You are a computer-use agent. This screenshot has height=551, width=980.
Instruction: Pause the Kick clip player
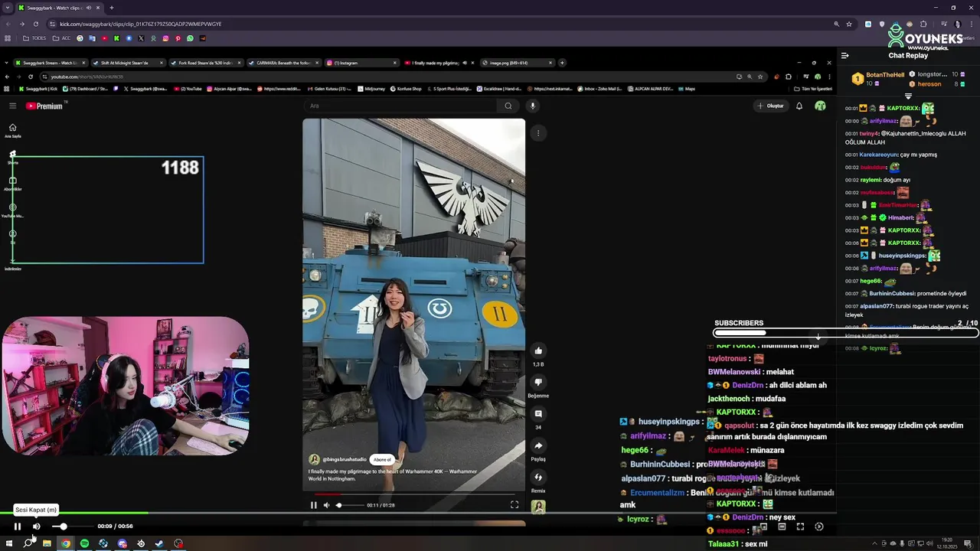(x=17, y=527)
